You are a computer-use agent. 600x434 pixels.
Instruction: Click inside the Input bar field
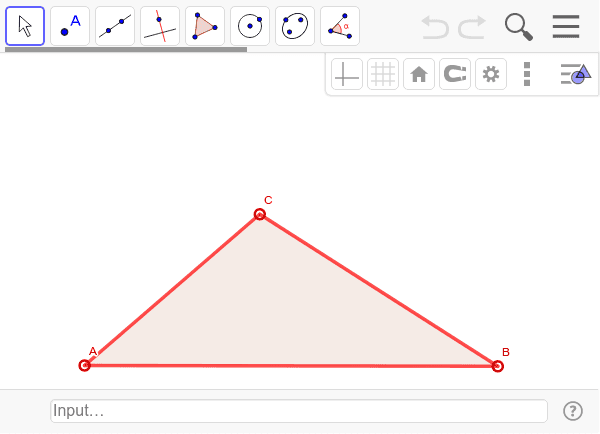pyautogui.click(x=299, y=411)
